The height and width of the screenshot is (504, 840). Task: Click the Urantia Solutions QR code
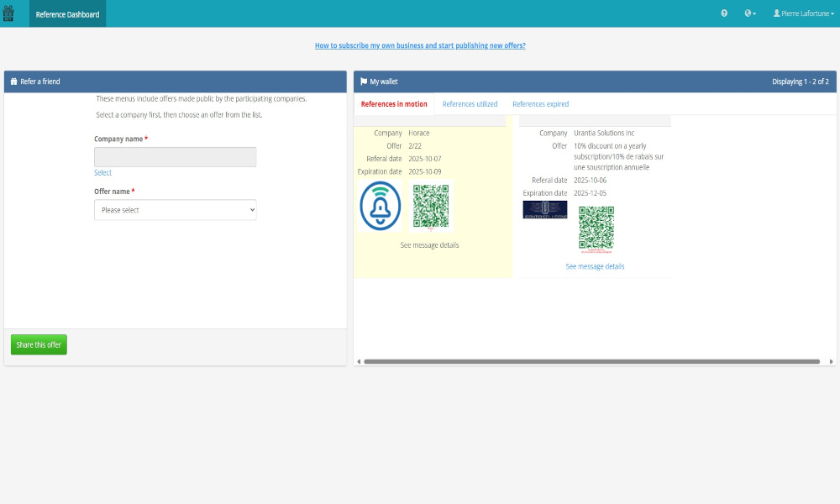[596, 228]
